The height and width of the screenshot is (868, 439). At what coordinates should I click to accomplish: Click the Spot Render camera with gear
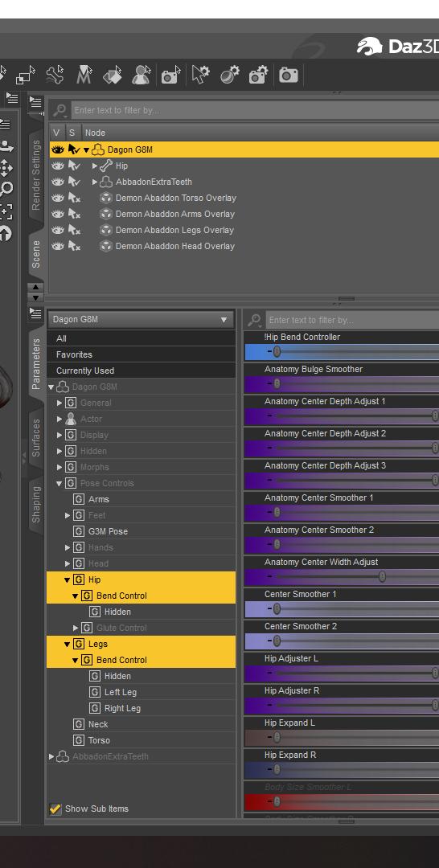(259, 75)
